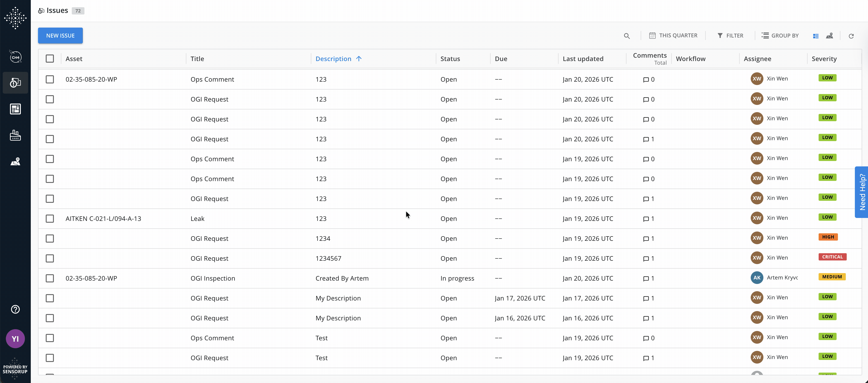Sort by the Severity column header
This screenshot has width=868, height=383.
tap(824, 59)
